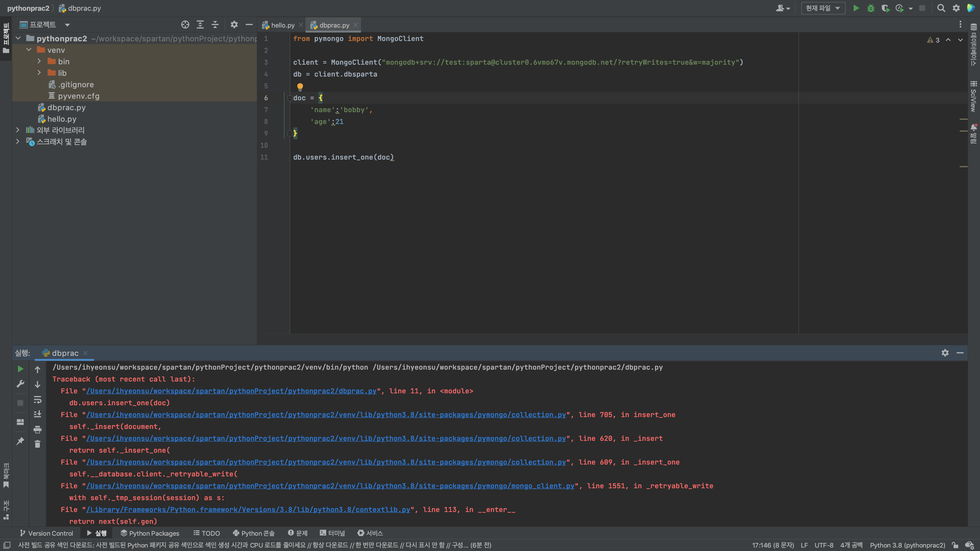
Task: Expand all in the project tree
Action: (x=200, y=25)
